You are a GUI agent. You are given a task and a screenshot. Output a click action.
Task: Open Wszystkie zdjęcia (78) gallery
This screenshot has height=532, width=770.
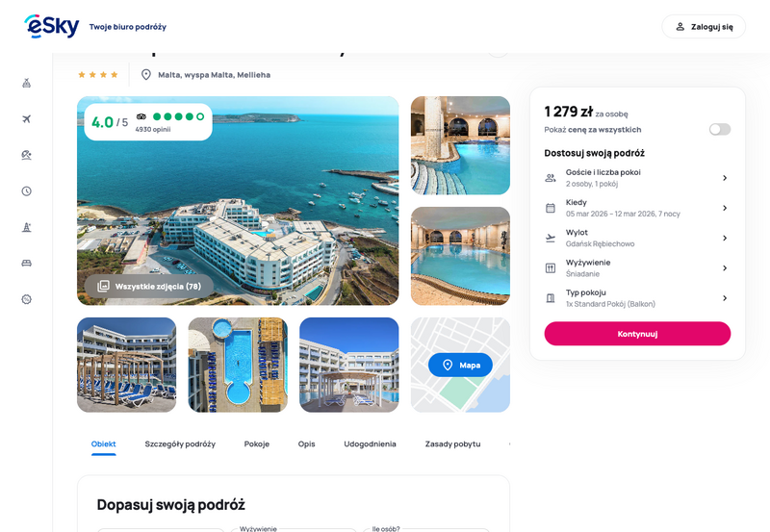tap(149, 286)
